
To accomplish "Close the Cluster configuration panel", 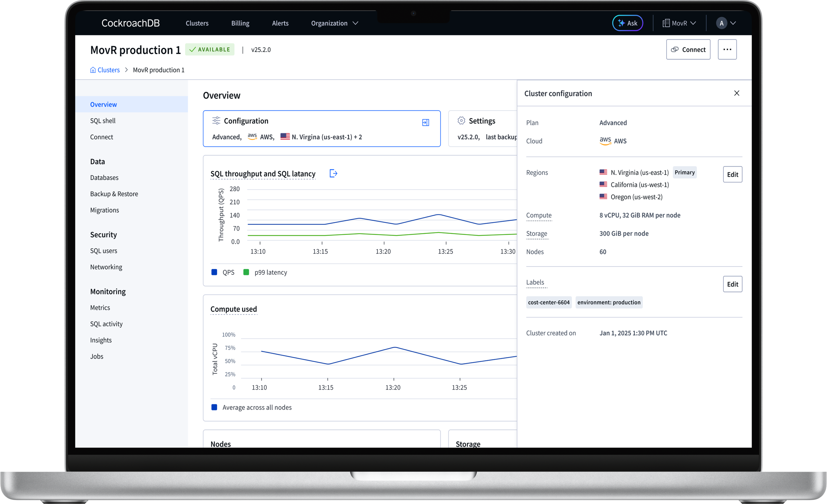I will tap(736, 93).
